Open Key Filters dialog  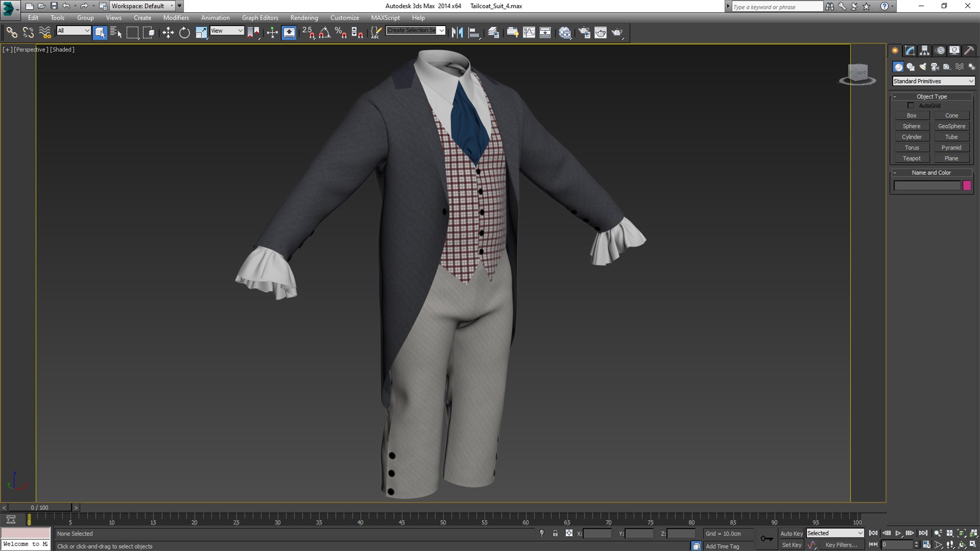[841, 545]
